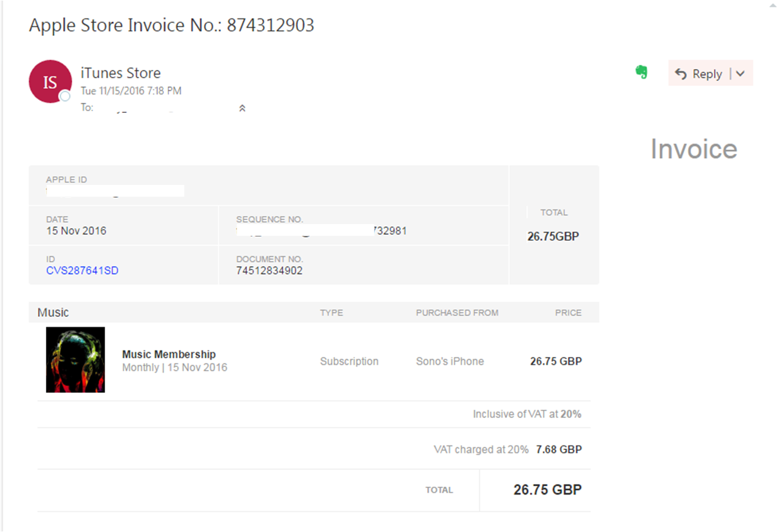Click the header total 26.75GBP
781x532 pixels.
coord(553,236)
